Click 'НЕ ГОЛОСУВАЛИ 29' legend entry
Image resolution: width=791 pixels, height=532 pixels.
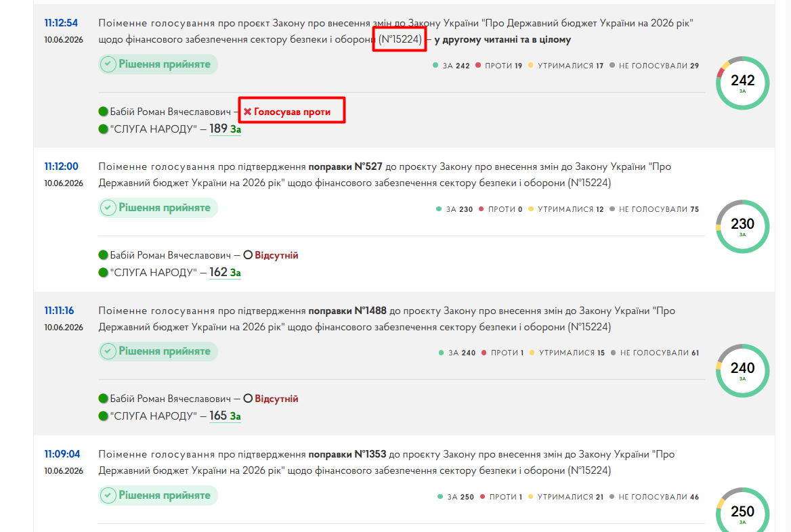(x=654, y=66)
